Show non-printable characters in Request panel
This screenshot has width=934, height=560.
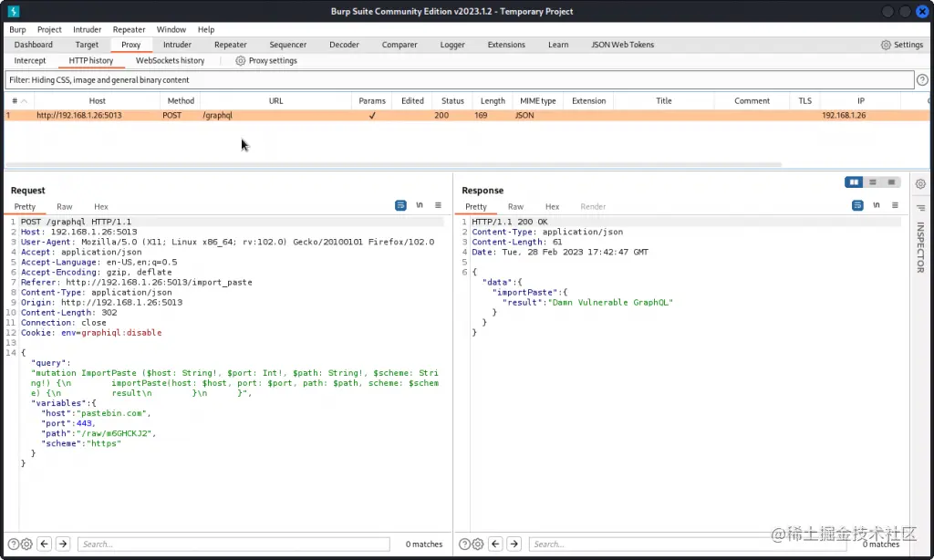coord(420,206)
